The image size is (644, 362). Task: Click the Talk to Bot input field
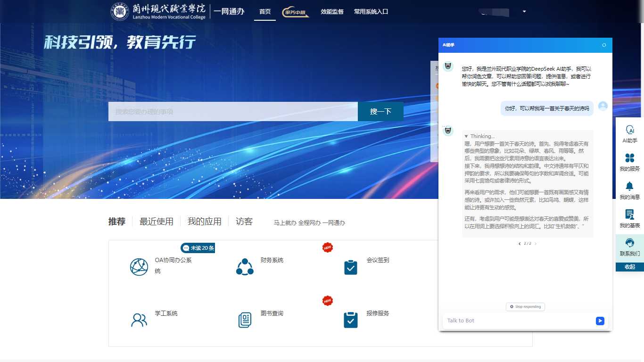click(519, 321)
